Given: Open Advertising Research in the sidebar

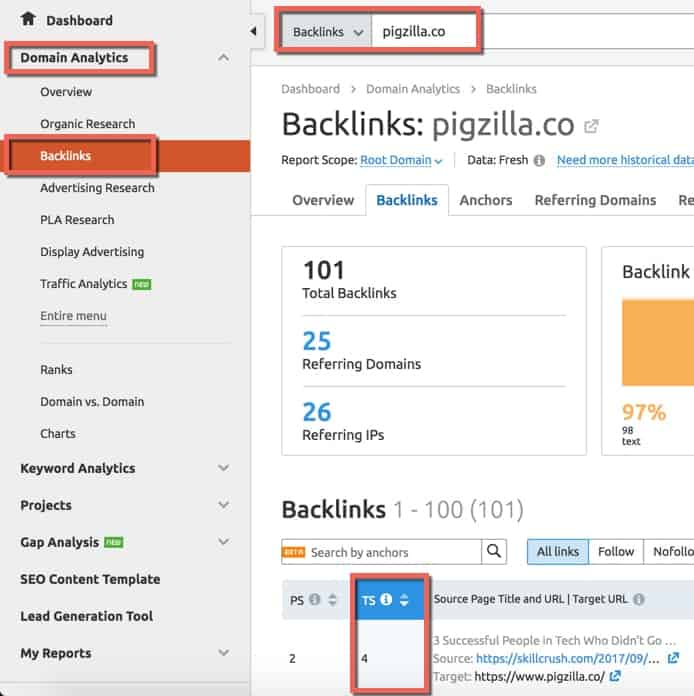Looking at the screenshot, I should pyautogui.click(x=97, y=188).
